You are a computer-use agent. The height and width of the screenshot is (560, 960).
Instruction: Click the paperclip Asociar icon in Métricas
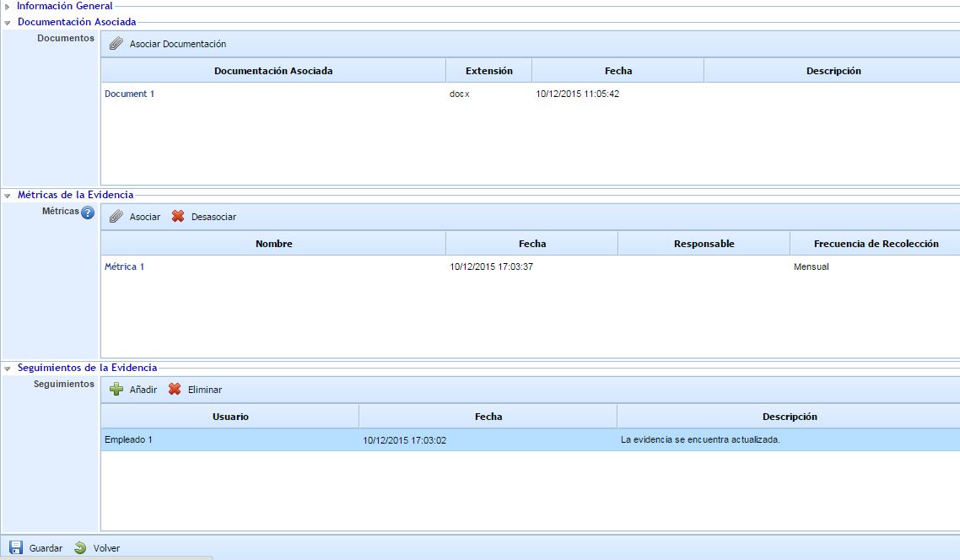pos(116,217)
